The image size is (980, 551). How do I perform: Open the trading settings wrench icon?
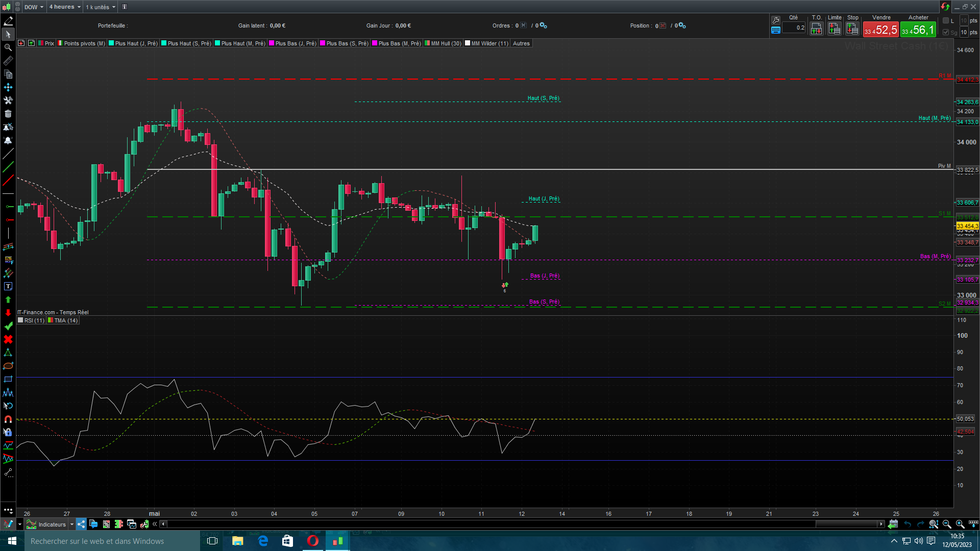pos(776,20)
